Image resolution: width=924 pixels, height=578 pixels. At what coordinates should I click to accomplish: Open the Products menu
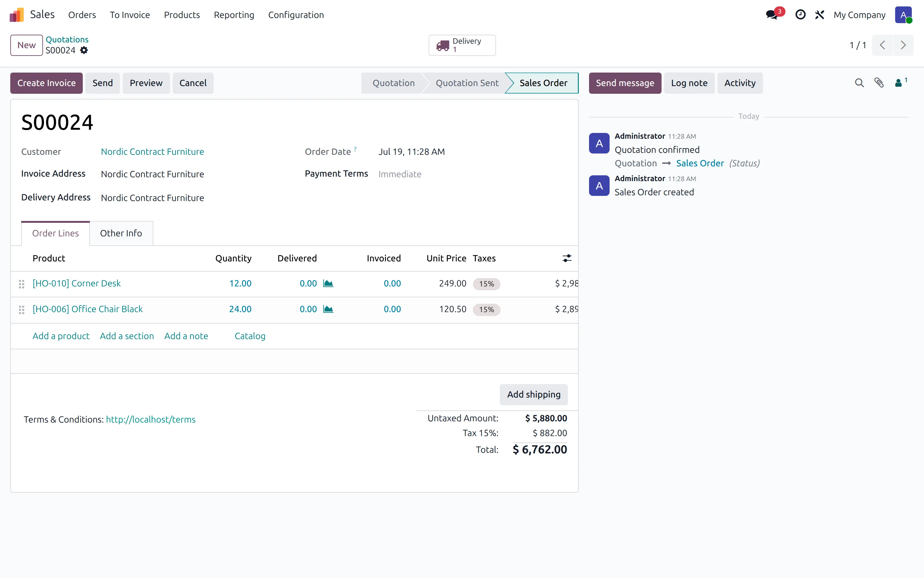pos(182,15)
